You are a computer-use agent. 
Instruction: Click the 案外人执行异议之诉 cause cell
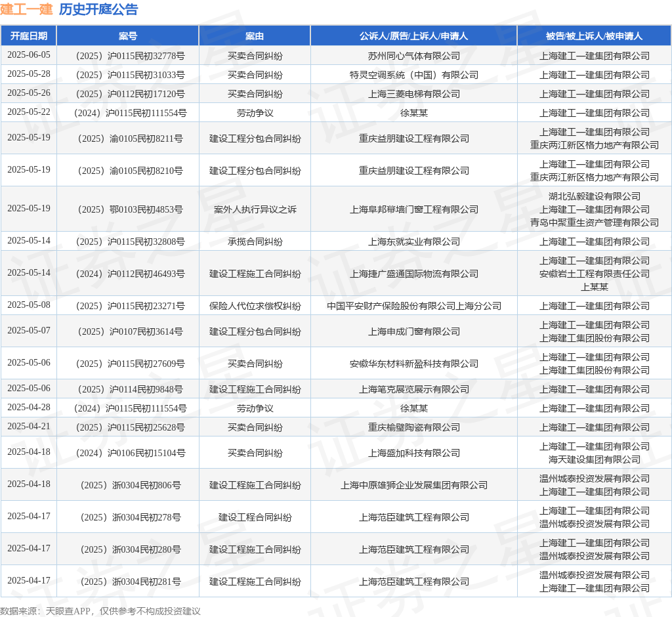point(255,209)
